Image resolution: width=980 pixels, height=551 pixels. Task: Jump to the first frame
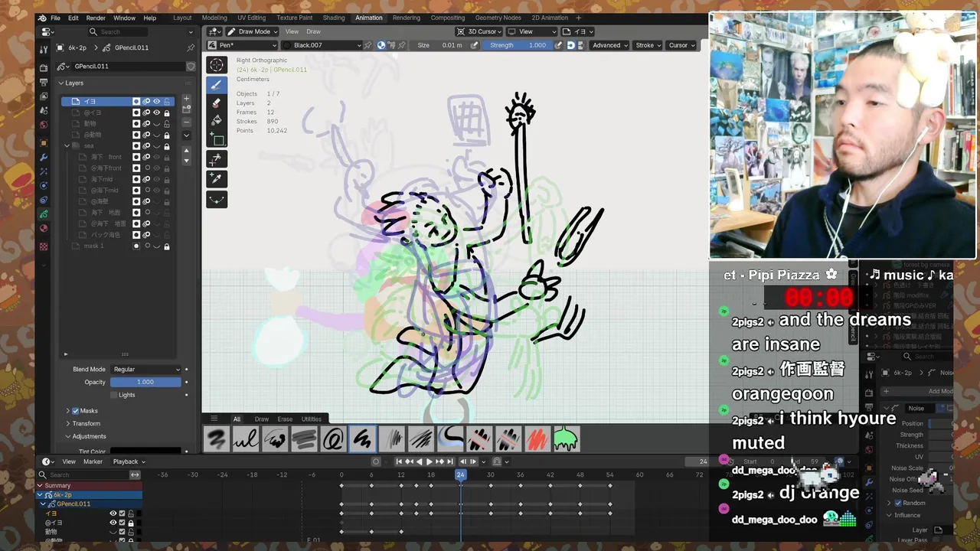399,461
